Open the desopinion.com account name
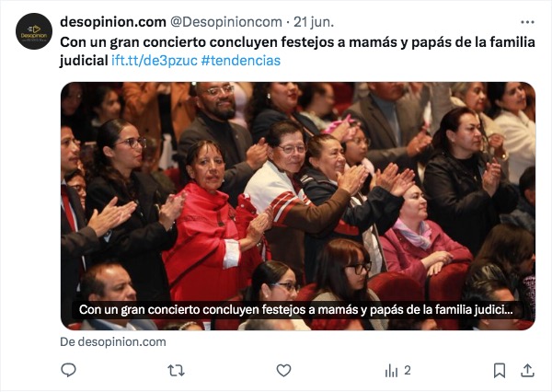Image resolution: width=552 pixels, height=392 pixels. pos(113,22)
